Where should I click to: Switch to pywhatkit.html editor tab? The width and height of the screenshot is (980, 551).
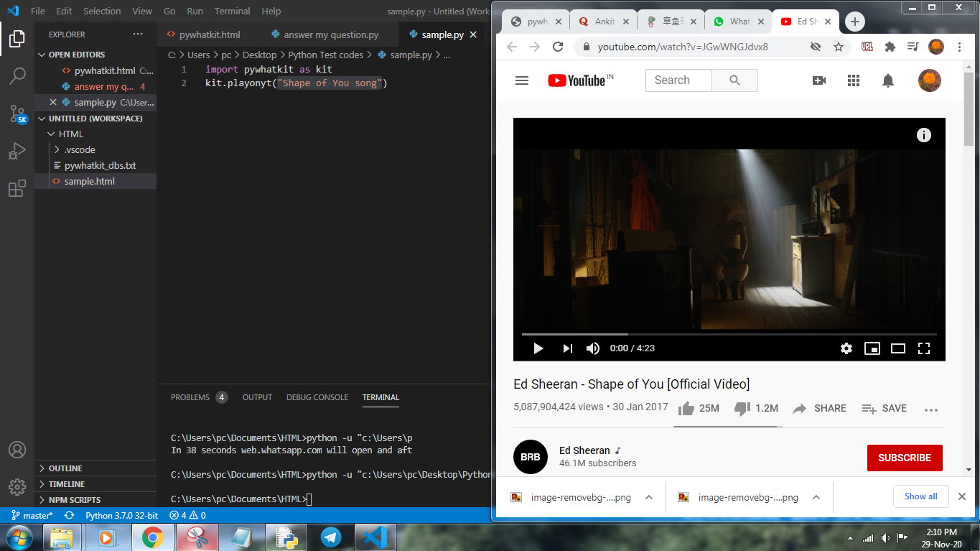pyautogui.click(x=210, y=34)
